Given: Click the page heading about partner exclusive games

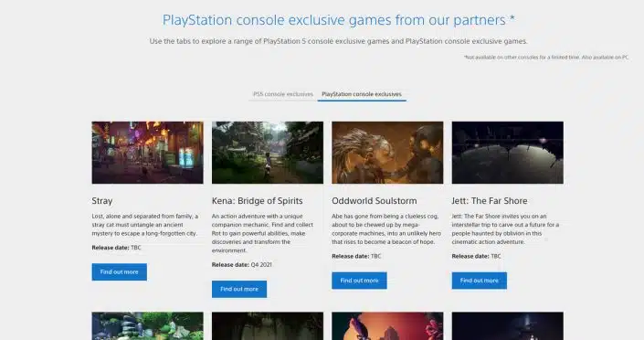Looking at the screenshot, I should [x=338, y=20].
